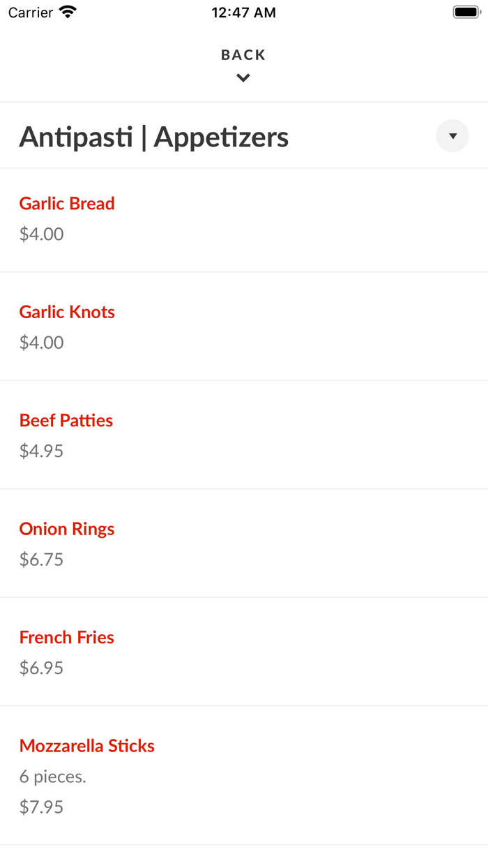
Task: Tap the $4.95 Beef Patties price
Action: pyautogui.click(x=42, y=451)
